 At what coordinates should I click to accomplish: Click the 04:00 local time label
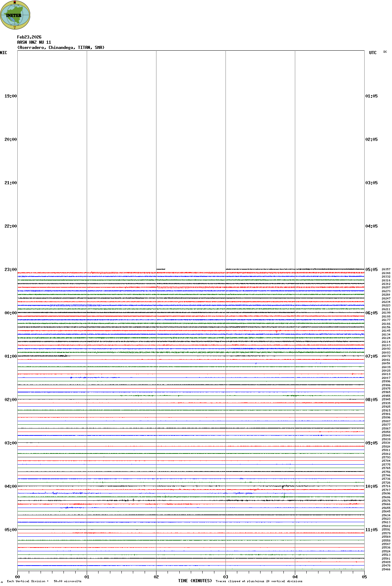(10, 486)
